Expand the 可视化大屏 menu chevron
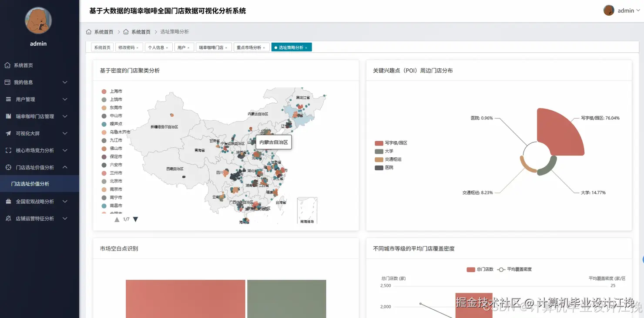The width and height of the screenshot is (644, 318). pos(65,133)
